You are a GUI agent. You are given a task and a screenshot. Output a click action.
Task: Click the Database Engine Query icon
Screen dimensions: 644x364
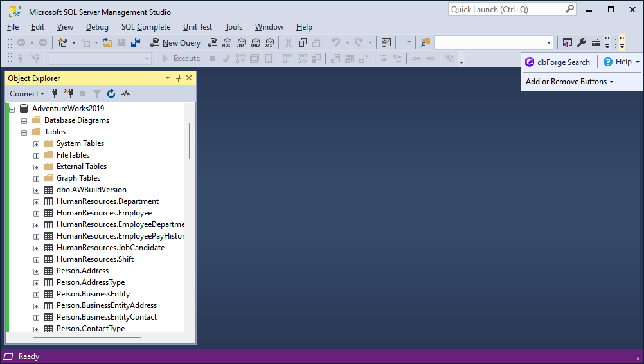coord(213,42)
